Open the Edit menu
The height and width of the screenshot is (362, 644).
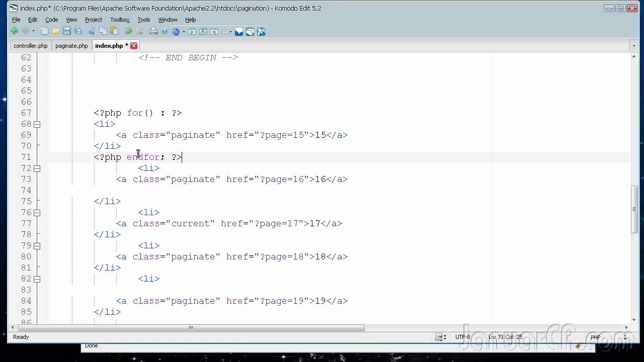33,20
